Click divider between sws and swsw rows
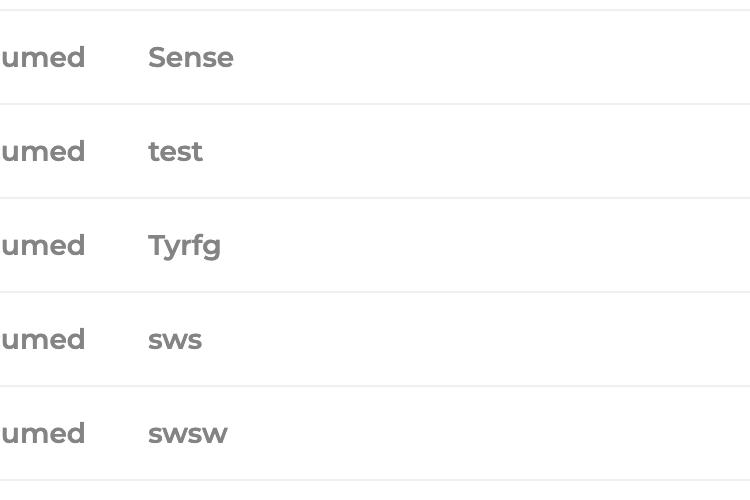 (375, 386)
